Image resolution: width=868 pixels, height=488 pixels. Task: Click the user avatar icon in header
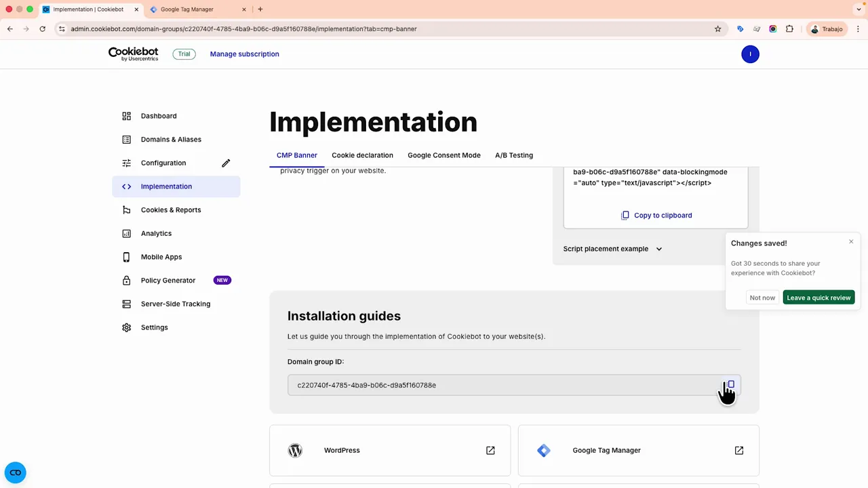click(750, 54)
